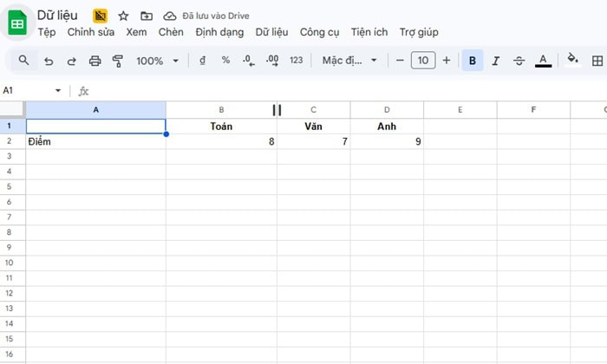Open the borders tool

tap(597, 61)
